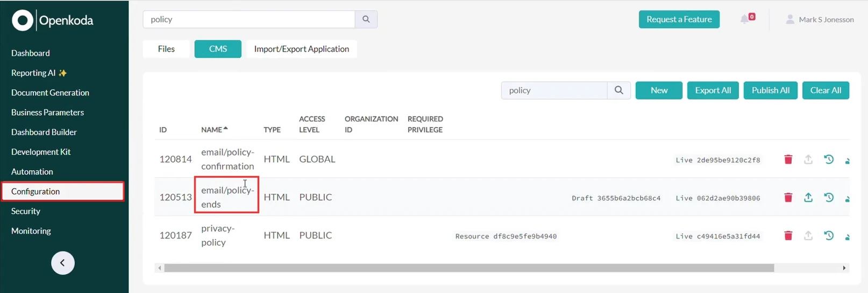Viewport: 868px width, 293px height.
Task: Click the ID column header
Action: pos(163,130)
